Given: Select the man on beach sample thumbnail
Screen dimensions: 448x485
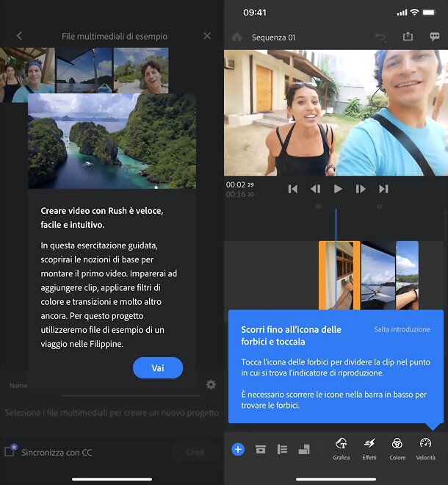Looking at the screenshot, I should coord(141,71).
